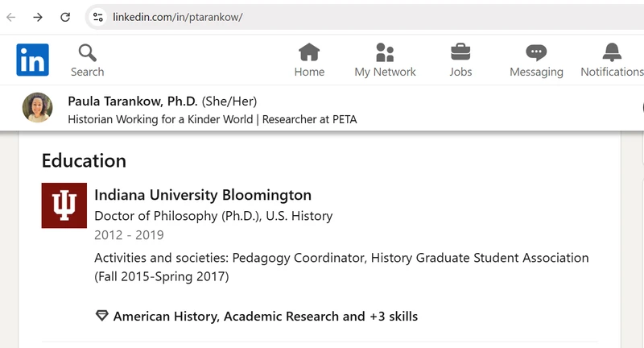
Task: Go to the Home icon
Action: coord(309,52)
